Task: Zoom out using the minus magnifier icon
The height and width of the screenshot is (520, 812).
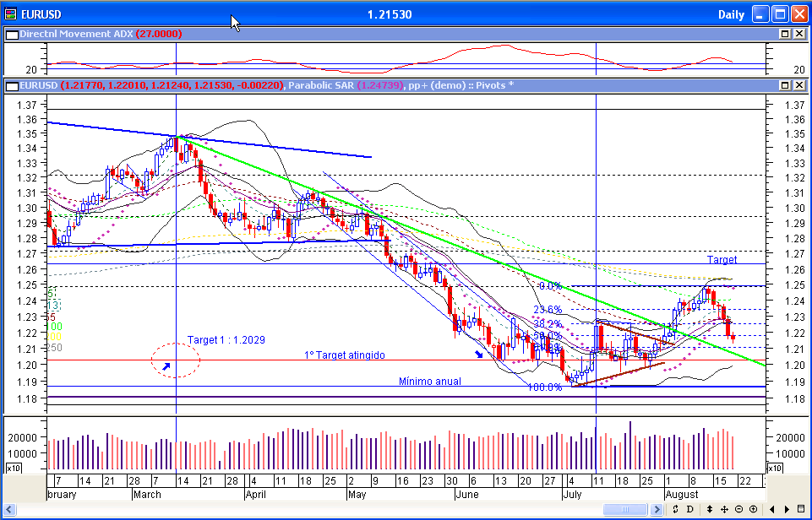Action: [738, 509]
